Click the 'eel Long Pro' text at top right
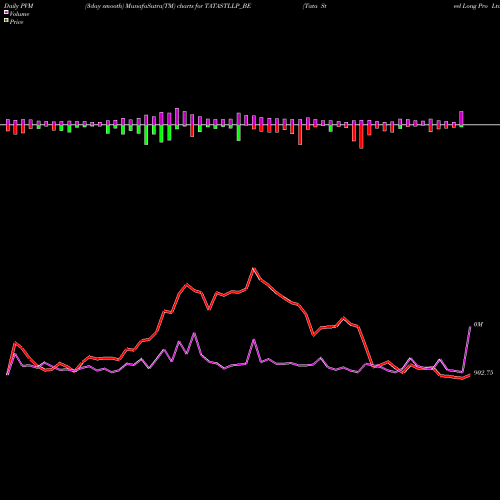The height and width of the screenshot is (500, 500). point(472,6)
